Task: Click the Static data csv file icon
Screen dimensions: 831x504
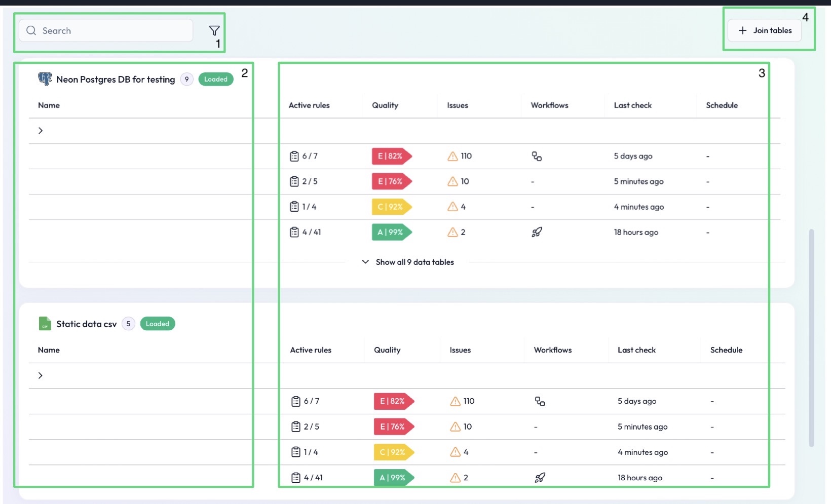Action: pyautogui.click(x=45, y=324)
